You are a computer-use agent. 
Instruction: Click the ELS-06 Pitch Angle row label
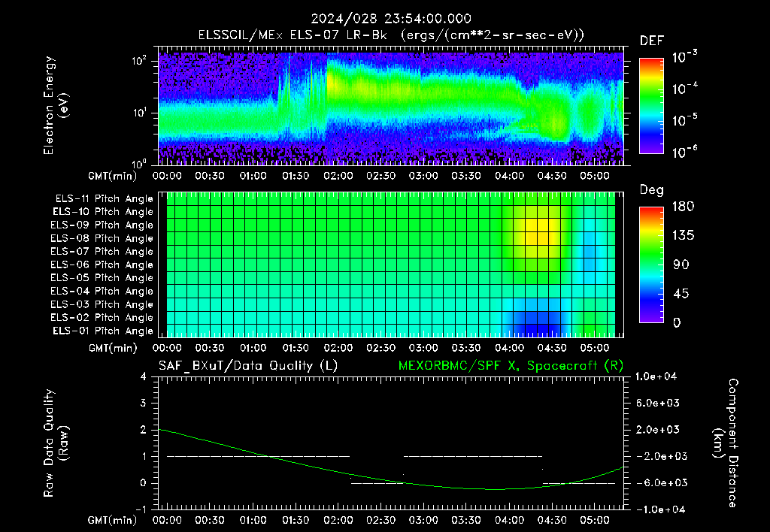coord(102,264)
